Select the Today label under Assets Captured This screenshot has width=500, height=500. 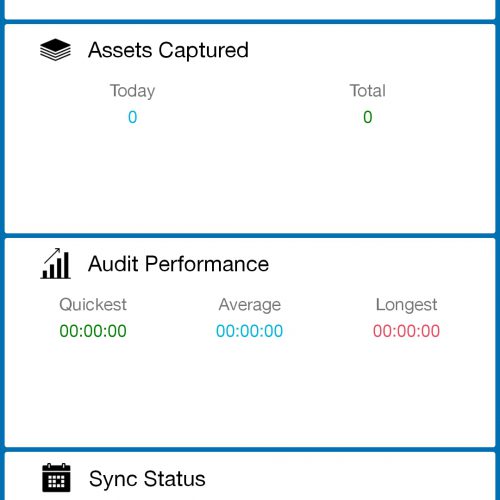[133, 91]
